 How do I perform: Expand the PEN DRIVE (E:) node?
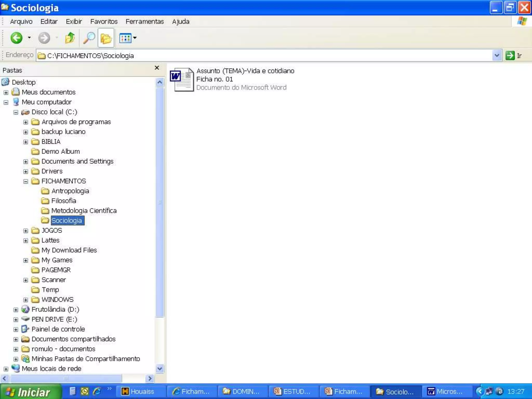(16, 320)
